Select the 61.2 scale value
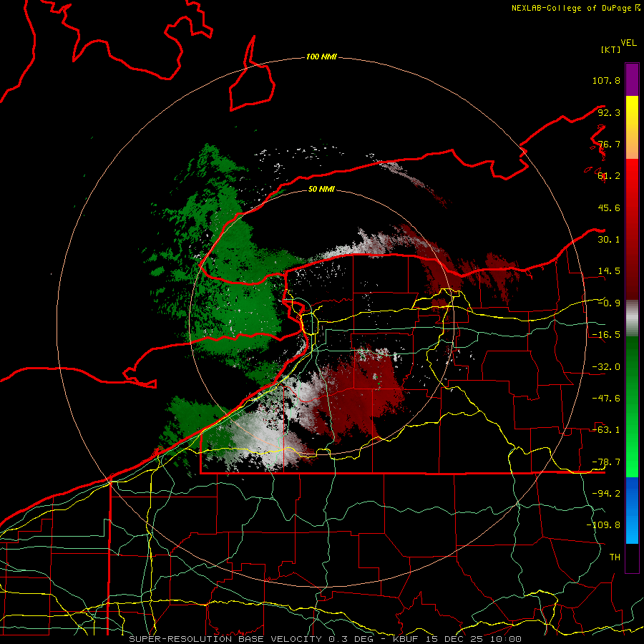Screen dimensions: 644x644 click(609, 176)
